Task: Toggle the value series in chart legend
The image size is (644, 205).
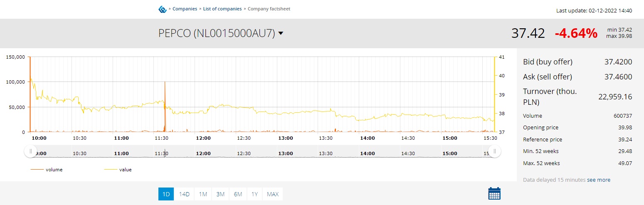Action: pyautogui.click(x=118, y=170)
